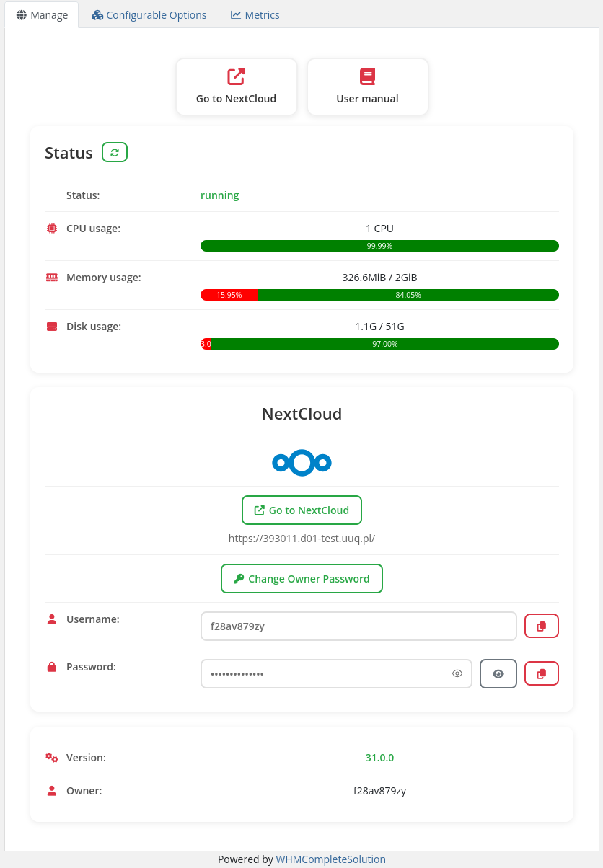The image size is (603, 868).
Task: Copy the username to clipboard
Action: point(541,626)
